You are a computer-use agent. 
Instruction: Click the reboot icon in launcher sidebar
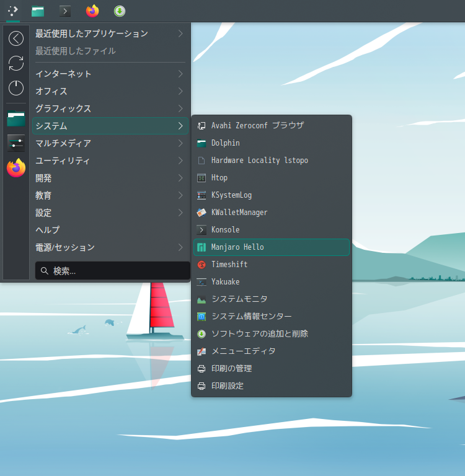[16, 63]
